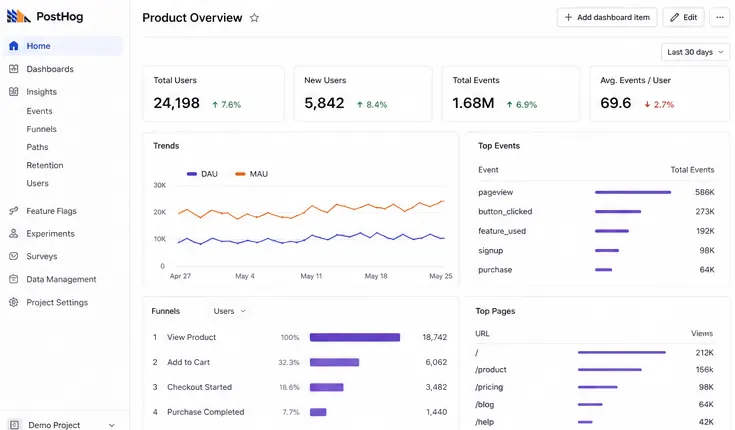This screenshot has height=430, width=735.
Task: Click the Insights sidebar icon
Action: coord(14,91)
